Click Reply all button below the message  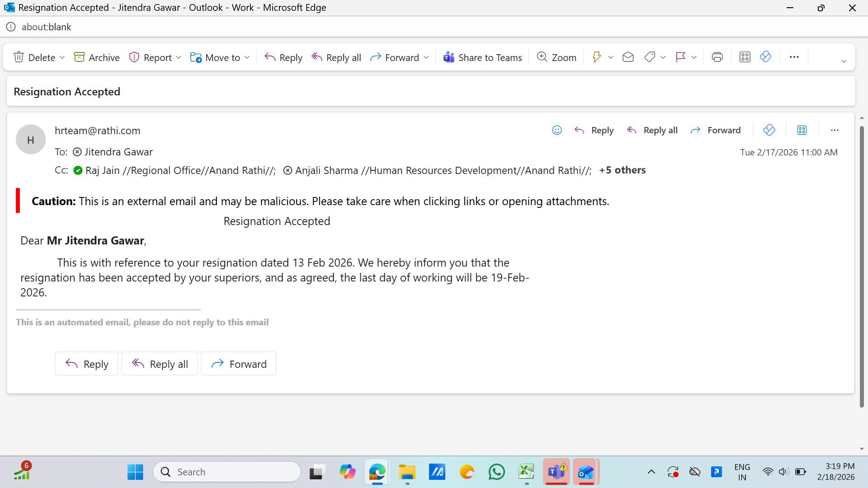tap(160, 364)
